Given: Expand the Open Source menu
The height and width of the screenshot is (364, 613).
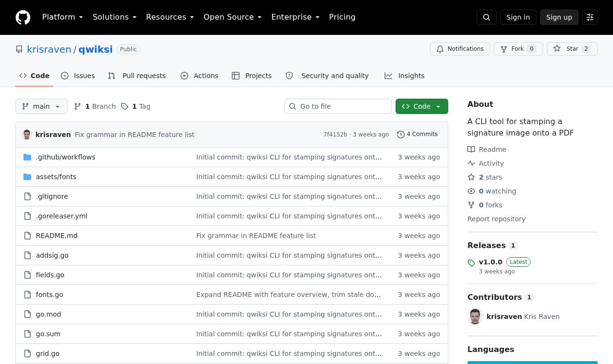Looking at the screenshot, I should 232,17.
